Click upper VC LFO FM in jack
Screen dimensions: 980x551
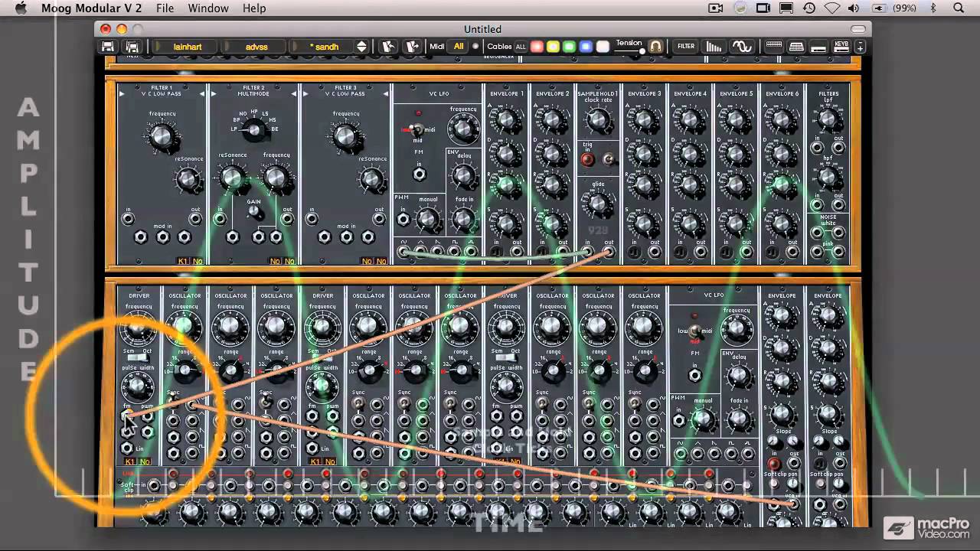click(420, 174)
